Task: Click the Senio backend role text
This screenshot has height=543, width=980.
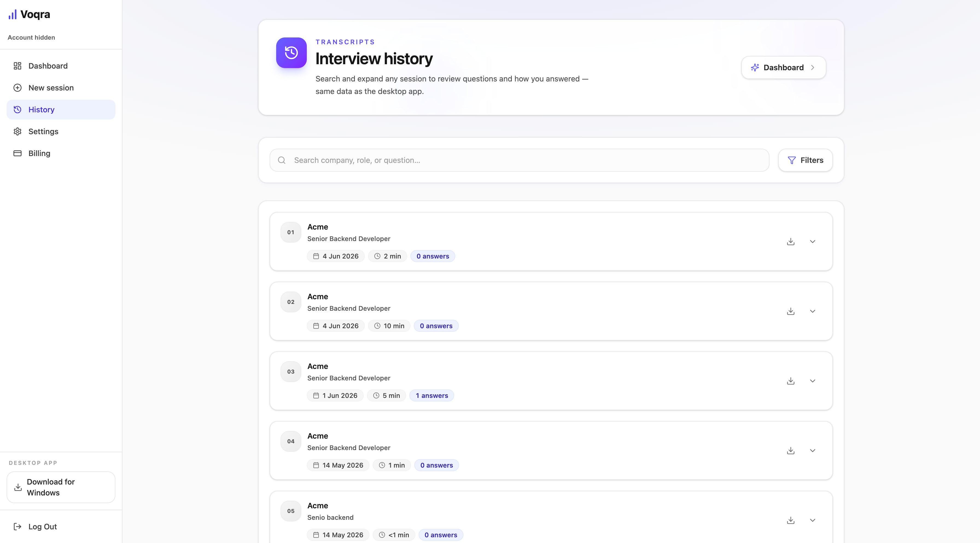Action: pos(330,517)
